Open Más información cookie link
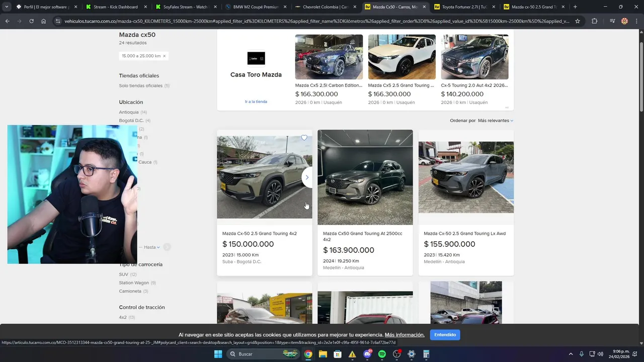The height and width of the screenshot is (362, 644). (x=405, y=335)
